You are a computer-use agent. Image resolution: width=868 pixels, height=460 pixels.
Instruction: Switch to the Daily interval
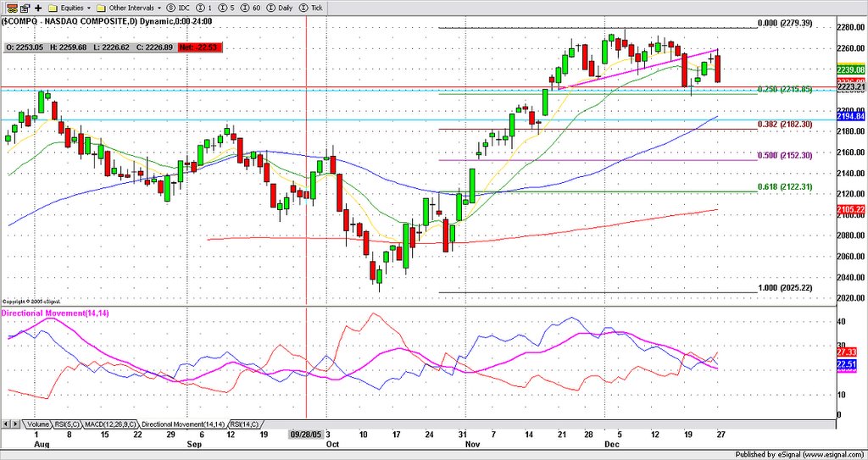pyautogui.click(x=280, y=8)
